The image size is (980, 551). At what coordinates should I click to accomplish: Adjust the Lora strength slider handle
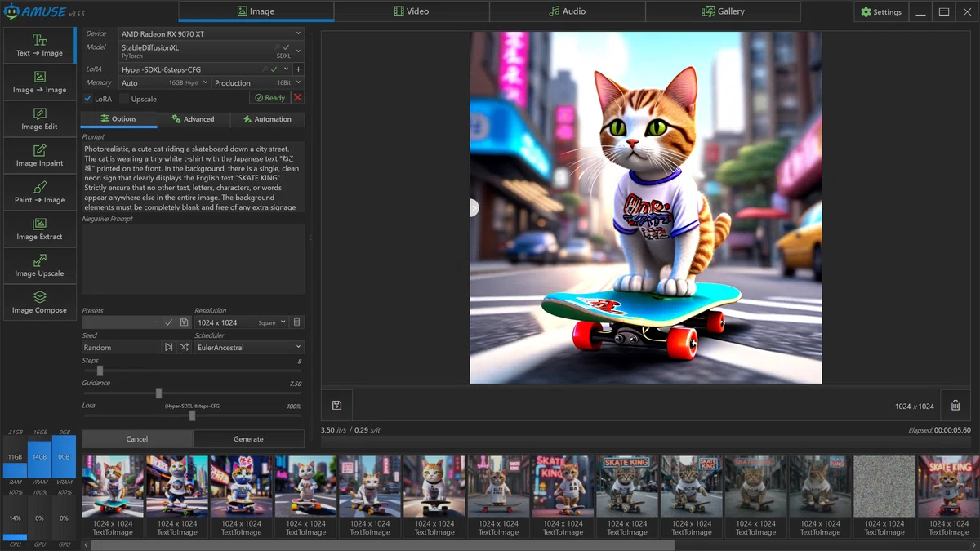(x=192, y=415)
